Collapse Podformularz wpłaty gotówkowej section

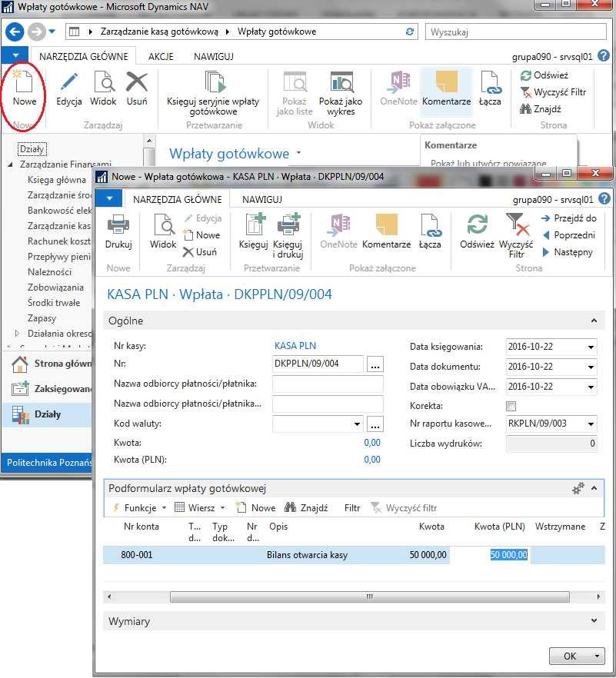pyautogui.click(x=594, y=488)
